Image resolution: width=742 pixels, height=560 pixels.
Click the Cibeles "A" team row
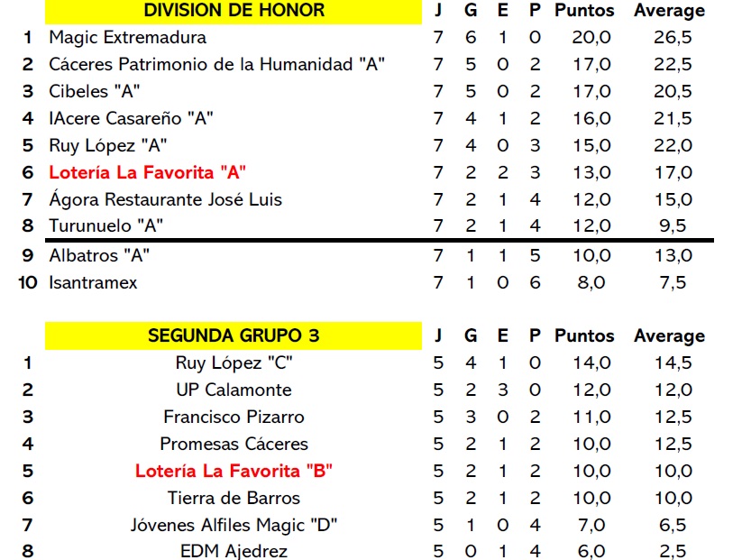pyautogui.click(x=95, y=92)
